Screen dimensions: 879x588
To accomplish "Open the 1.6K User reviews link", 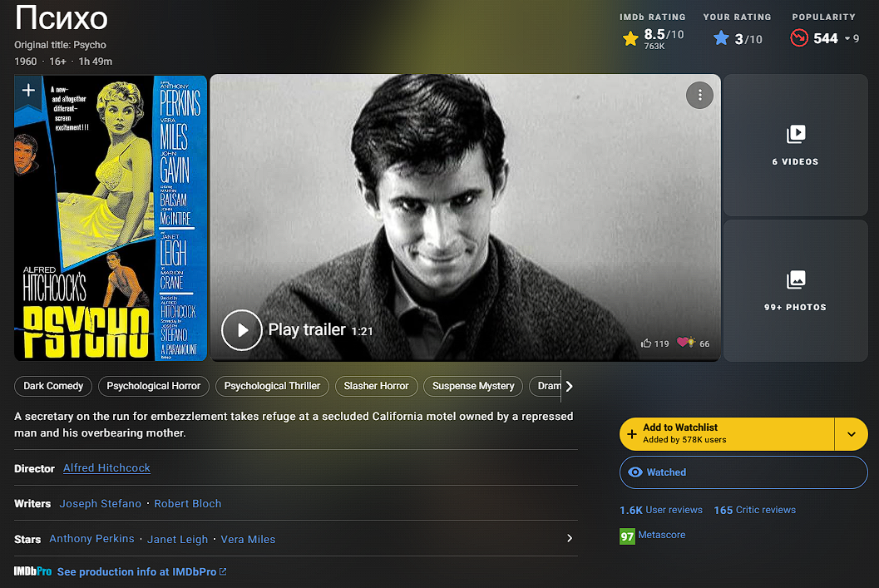I will 661,510.
